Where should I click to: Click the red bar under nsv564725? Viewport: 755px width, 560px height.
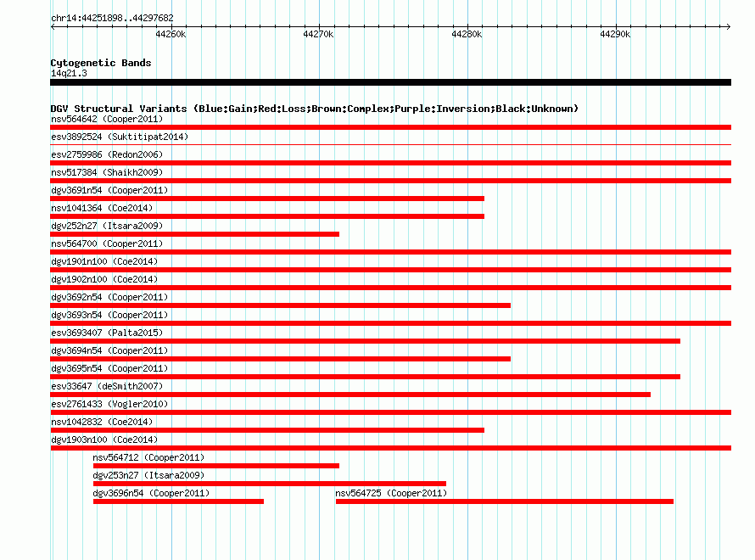coord(505,501)
